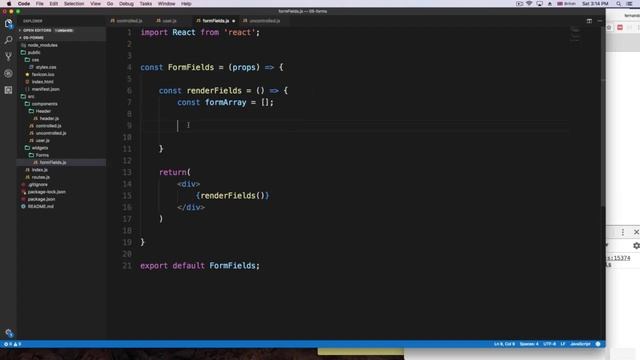Screen dimensions: 640x360
Task: Click the JS icon beside controlled.js in explorer
Action: click(31, 126)
